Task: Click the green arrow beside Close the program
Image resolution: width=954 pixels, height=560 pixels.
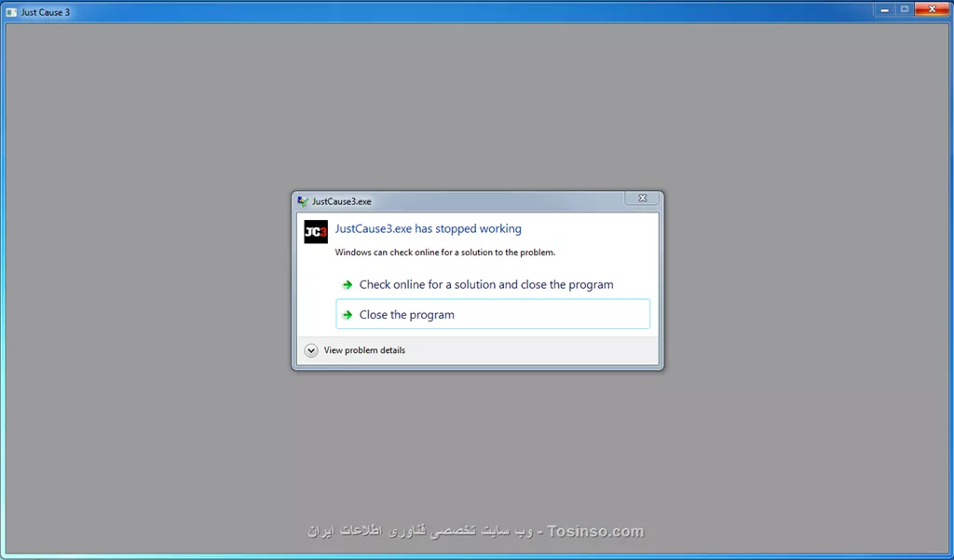Action: [x=348, y=315]
